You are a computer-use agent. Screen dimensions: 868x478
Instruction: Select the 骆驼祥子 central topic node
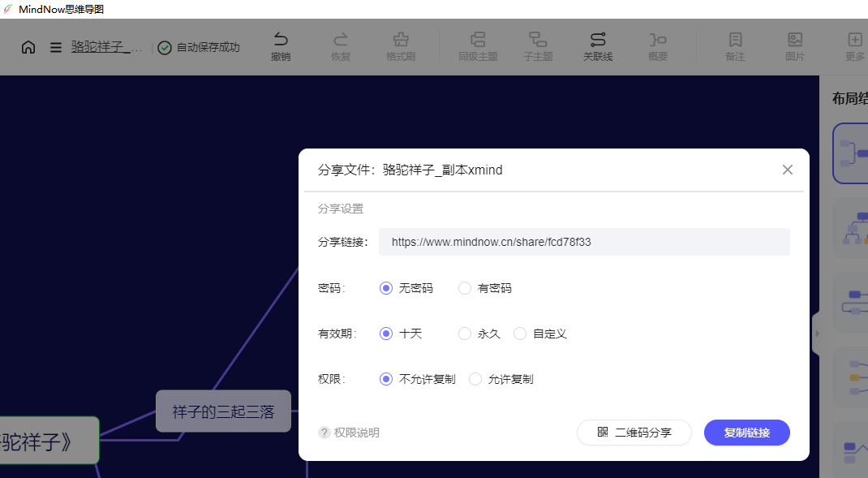(x=49, y=441)
